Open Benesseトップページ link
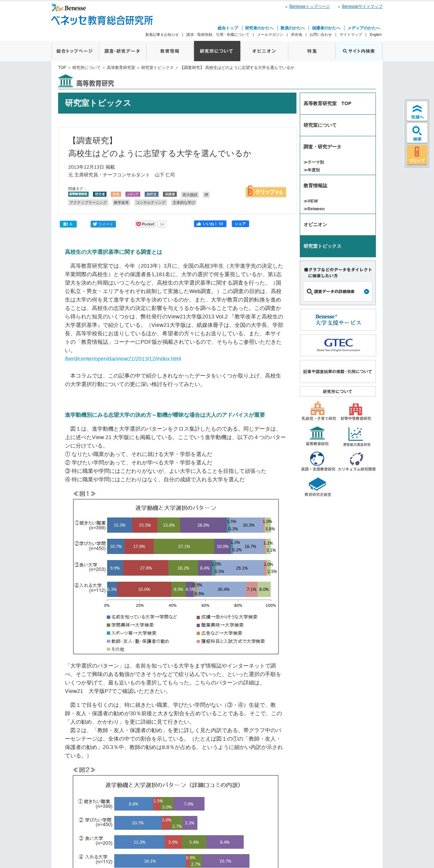 point(309,6)
